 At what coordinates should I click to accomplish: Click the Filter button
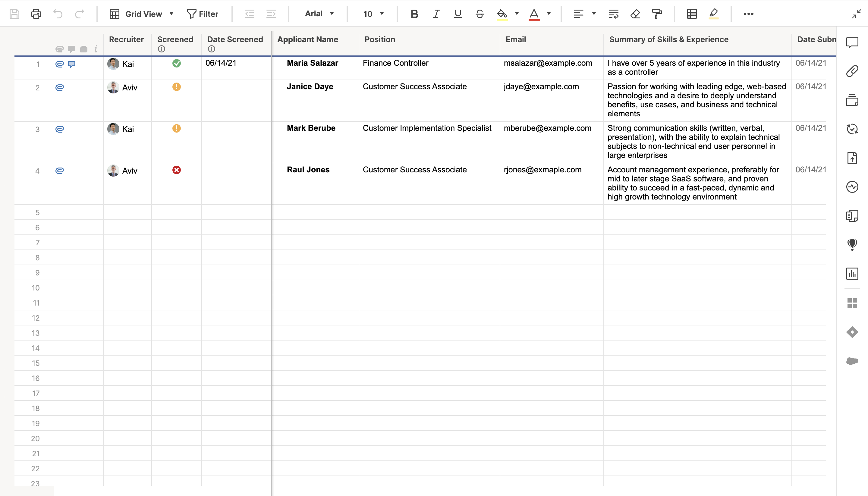[202, 14]
